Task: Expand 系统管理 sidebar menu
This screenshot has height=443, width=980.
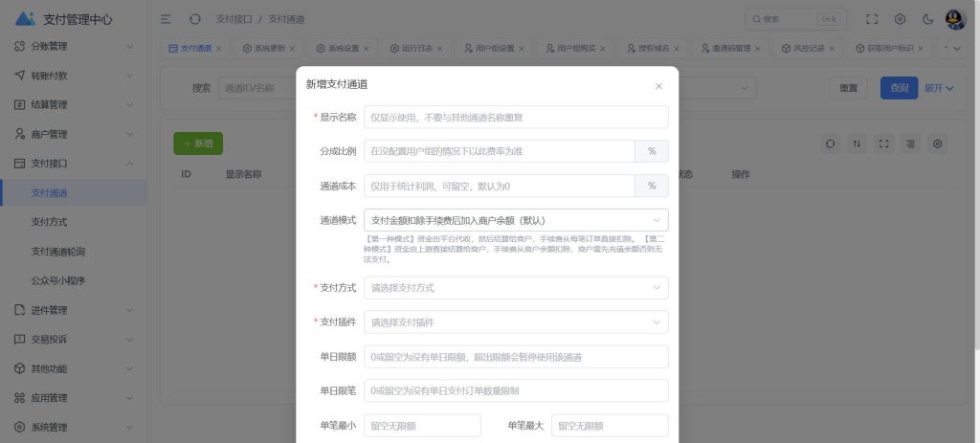Action: (x=74, y=428)
